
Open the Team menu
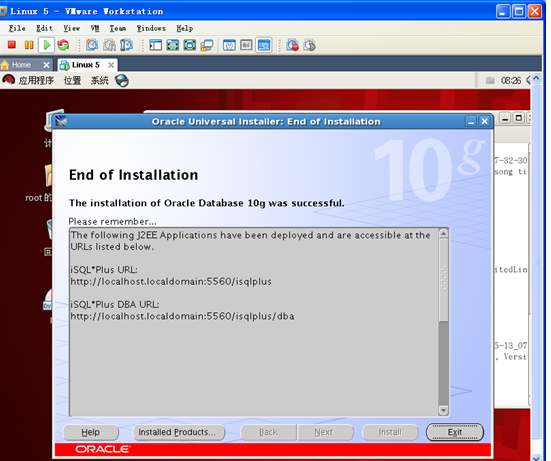tap(118, 28)
